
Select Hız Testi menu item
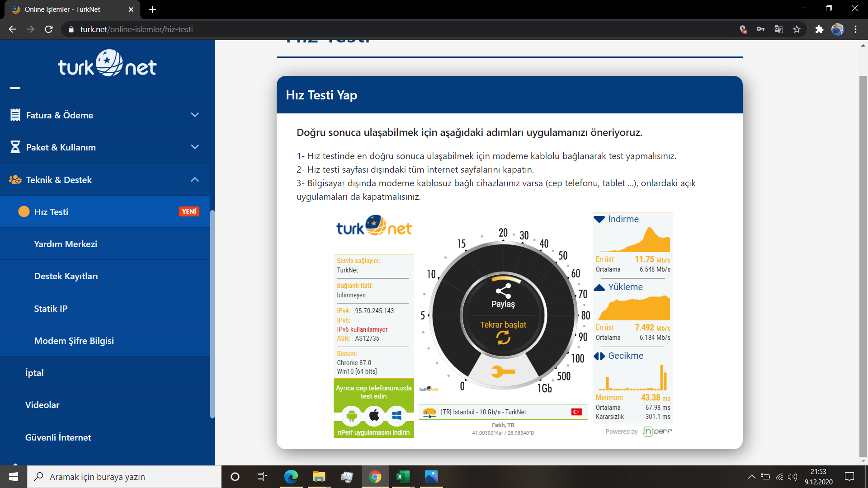tap(105, 212)
